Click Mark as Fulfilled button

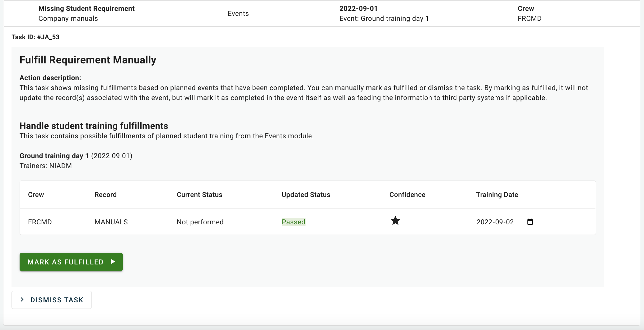tap(71, 262)
